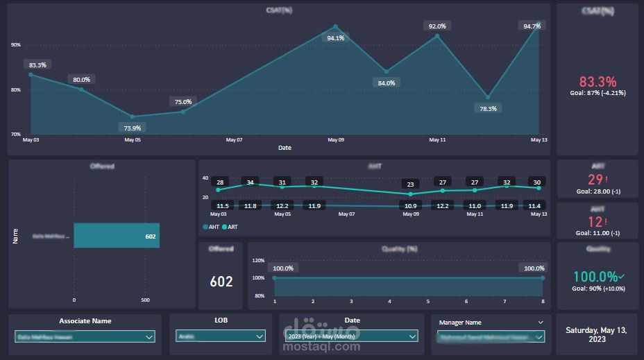Click May 07 on the CSAT chart axis
644x360 pixels.
pos(234,140)
